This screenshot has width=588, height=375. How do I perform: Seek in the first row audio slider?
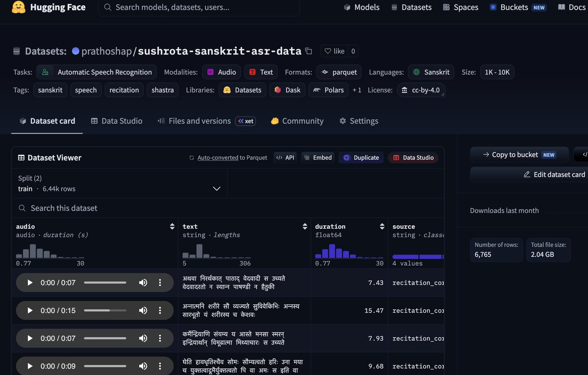point(105,282)
